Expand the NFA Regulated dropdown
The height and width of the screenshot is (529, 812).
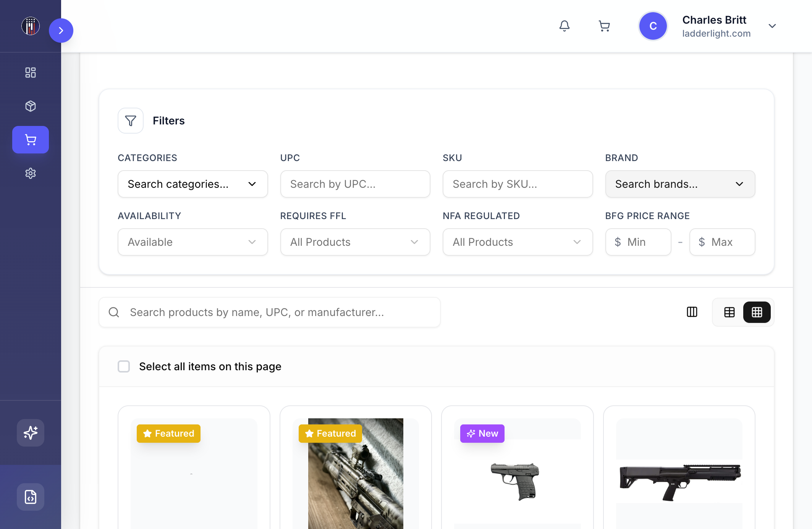tap(518, 242)
